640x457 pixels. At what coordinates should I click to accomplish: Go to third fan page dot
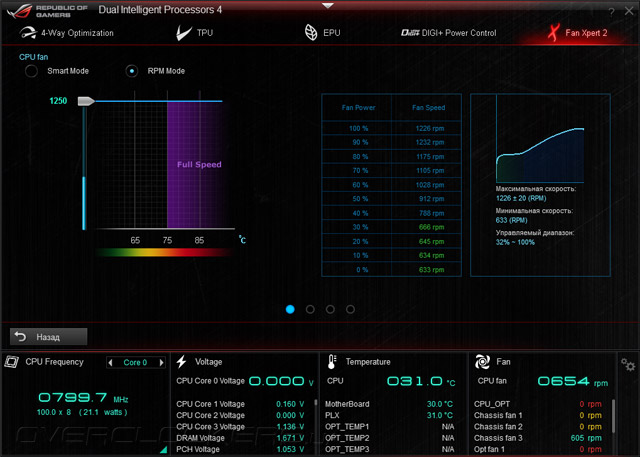(x=330, y=309)
